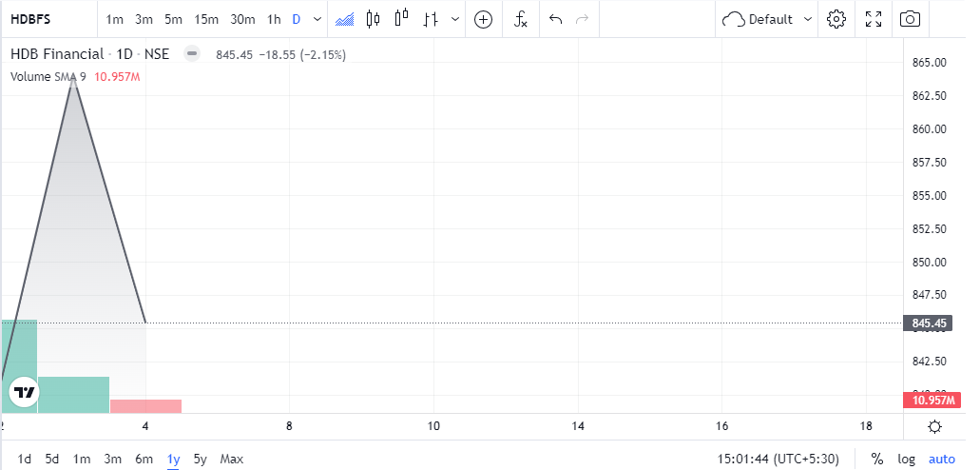The width and height of the screenshot is (980, 470).
Task: Click the TradingView logo badge
Action: click(x=25, y=392)
